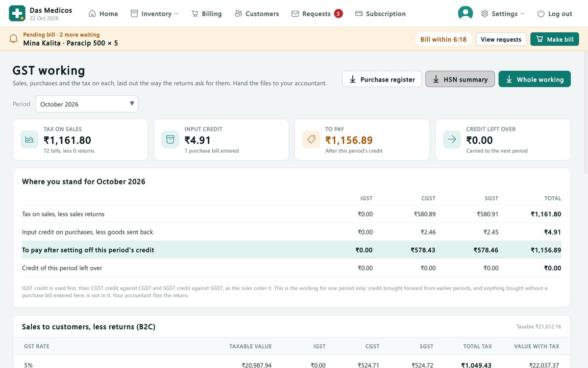Start a bill with Make bill
This screenshot has width=588, height=368.
pos(555,39)
